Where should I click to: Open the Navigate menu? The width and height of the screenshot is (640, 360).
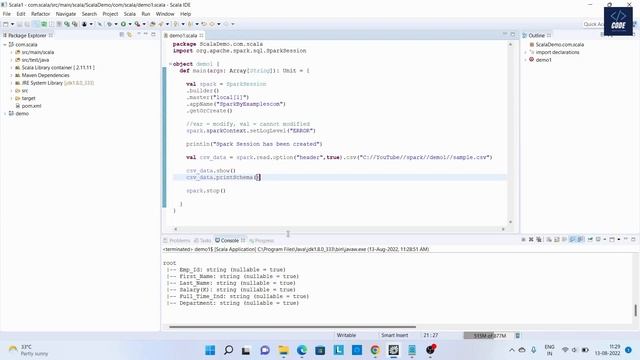tap(66, 14)
